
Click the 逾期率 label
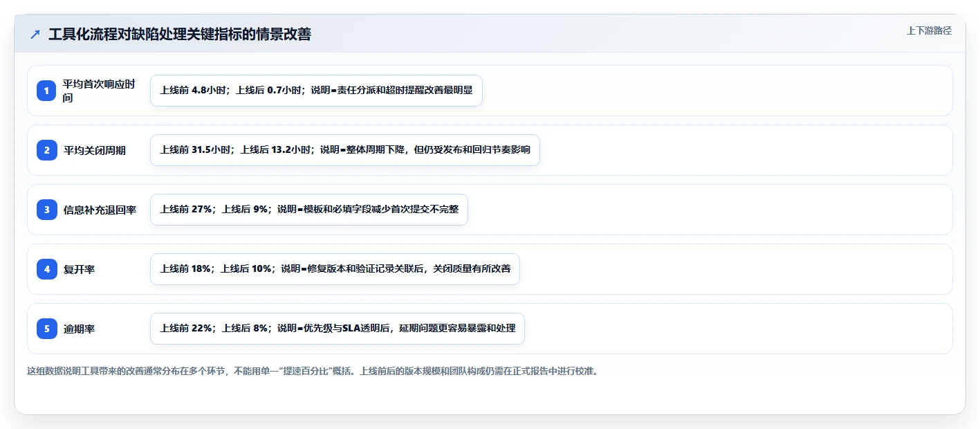[79, 329]
